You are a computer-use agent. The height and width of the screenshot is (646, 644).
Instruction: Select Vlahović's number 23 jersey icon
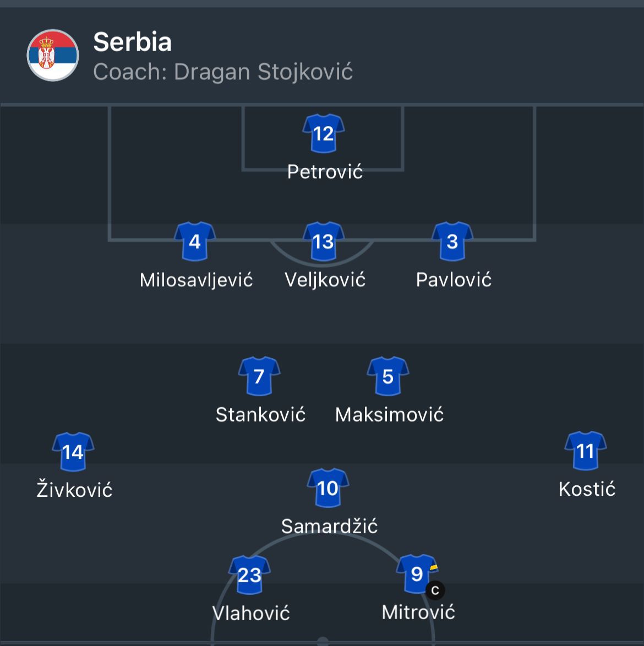[249, 575]
